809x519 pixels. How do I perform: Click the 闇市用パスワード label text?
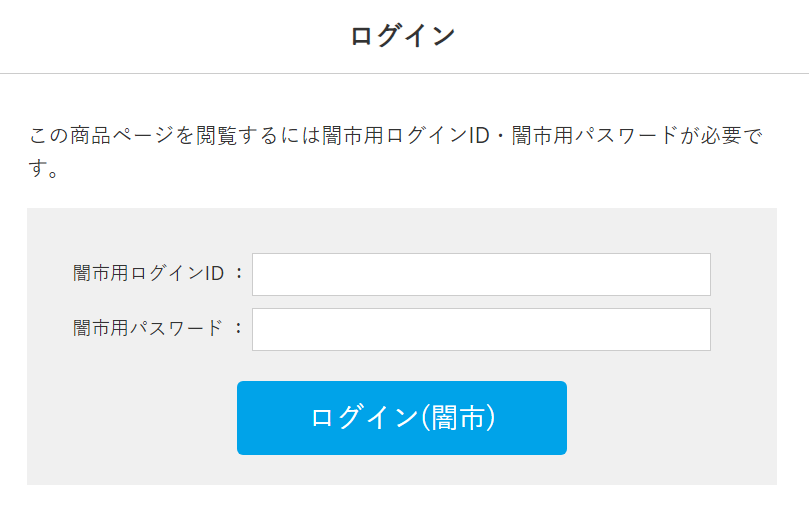point(148,328)
